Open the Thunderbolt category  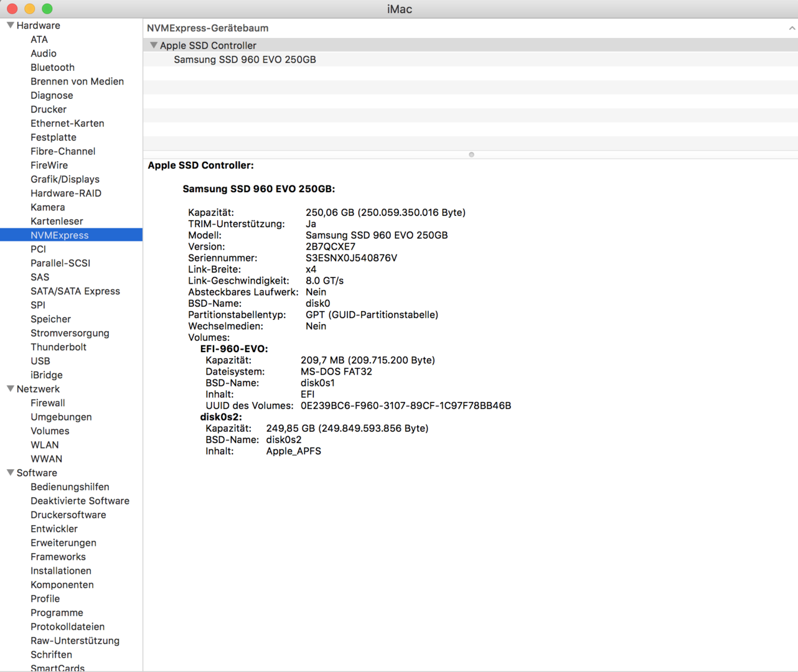[59, 347]
